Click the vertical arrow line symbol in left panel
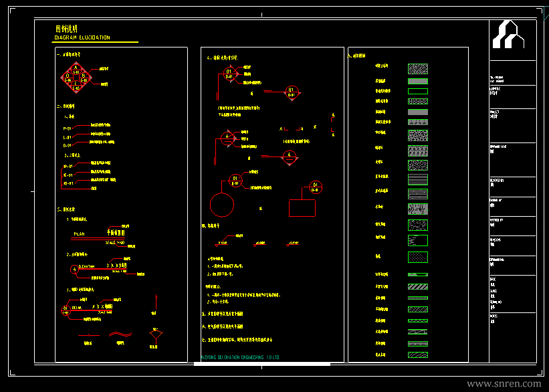 pos(156,302)
